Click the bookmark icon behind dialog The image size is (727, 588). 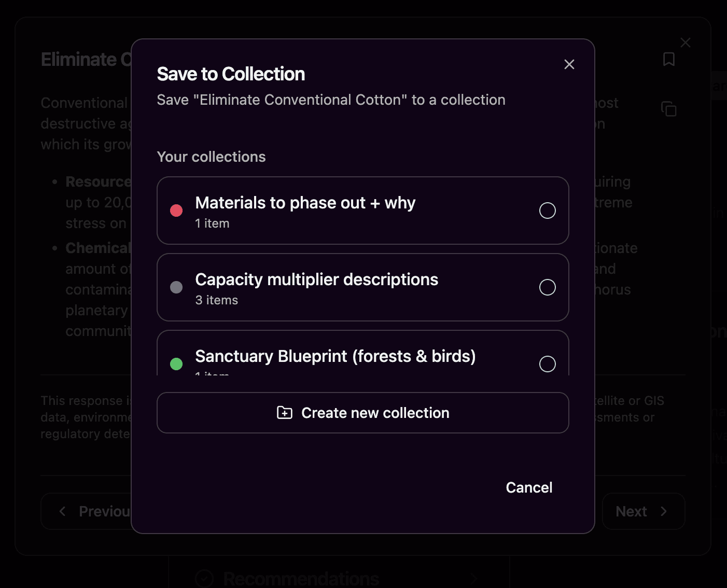[x=669, y=59]
